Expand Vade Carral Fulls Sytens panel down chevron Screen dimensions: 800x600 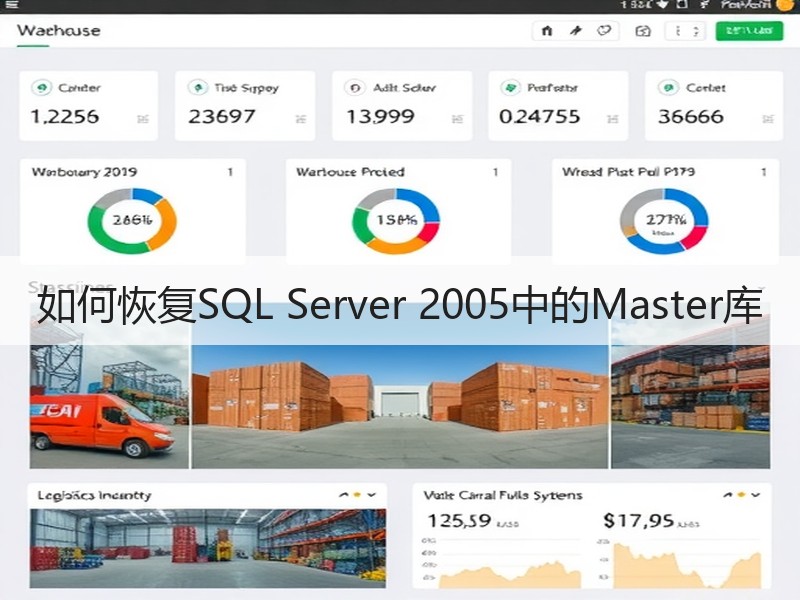(756, 495)
